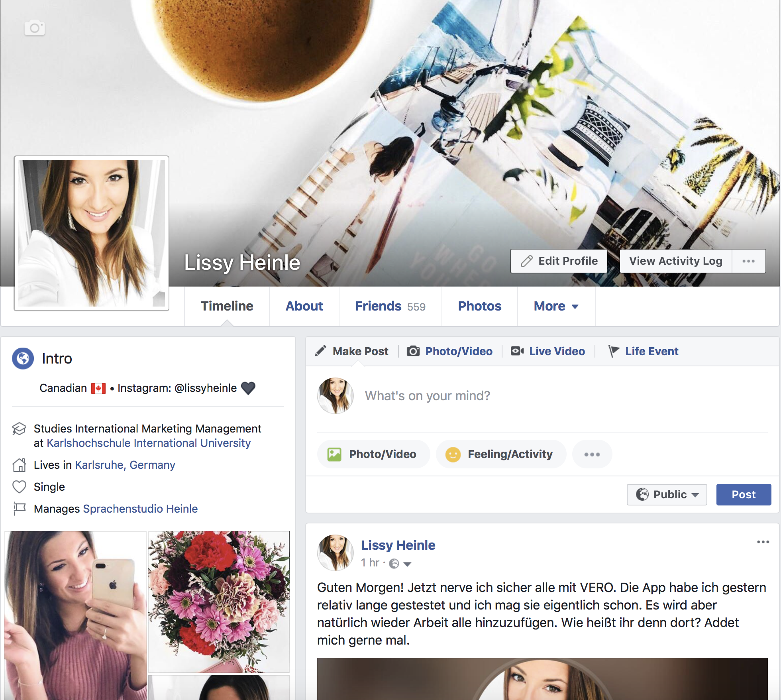Click the 1 hr post timestamp
The height and width of the screenshot is (700, 781).
370,563
